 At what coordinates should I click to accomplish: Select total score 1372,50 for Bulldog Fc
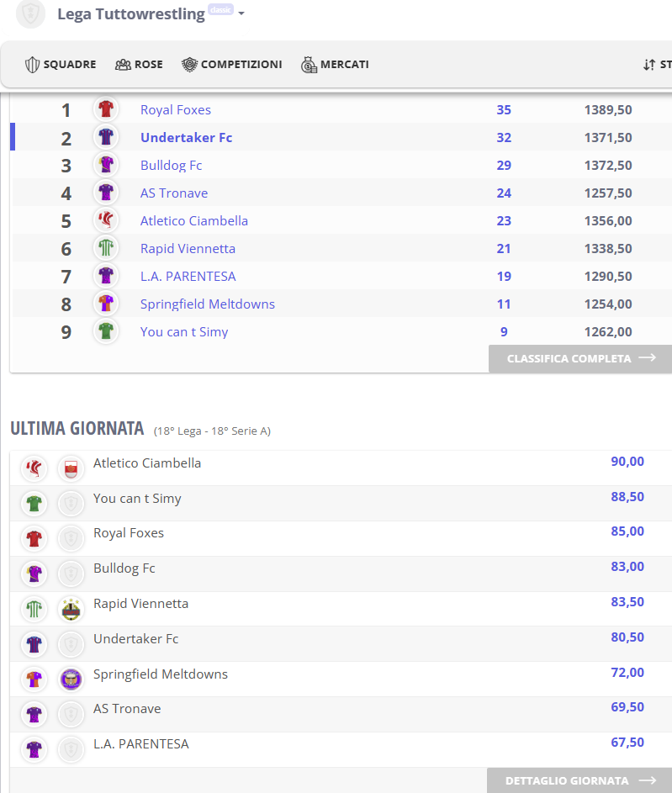(608, 166)
